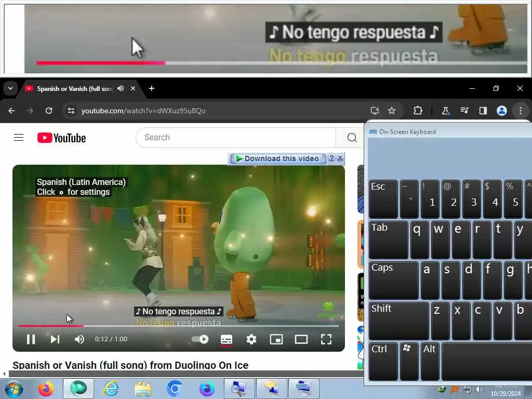Click YouTube search magnifier button

click(352, 137)
